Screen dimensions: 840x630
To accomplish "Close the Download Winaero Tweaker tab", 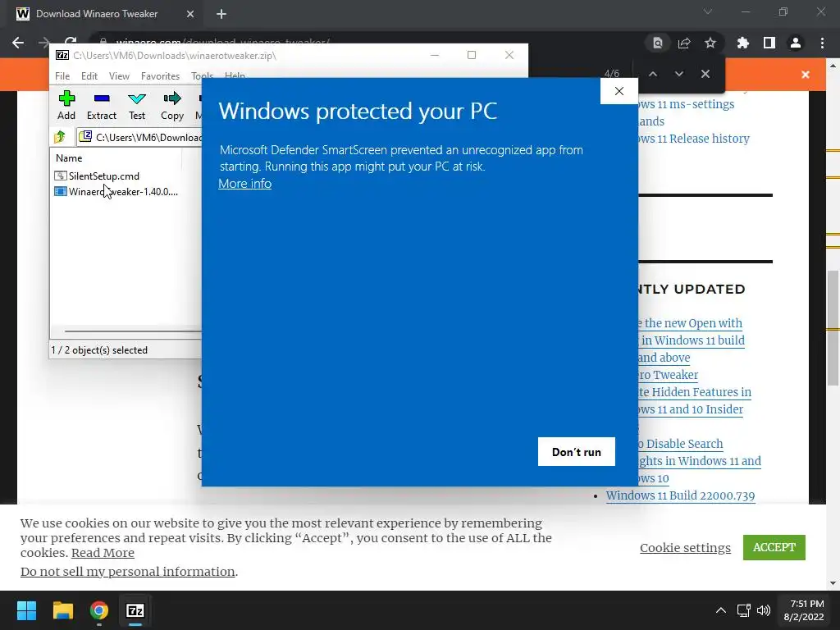I will (x=190, y=14).
